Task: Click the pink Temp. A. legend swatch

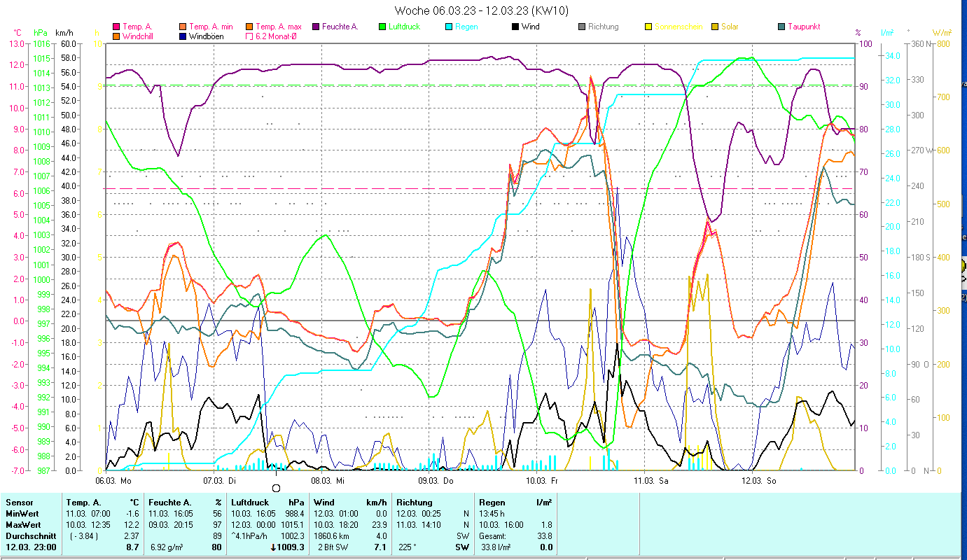Action: pyautogui.click(x=116, y=27)
